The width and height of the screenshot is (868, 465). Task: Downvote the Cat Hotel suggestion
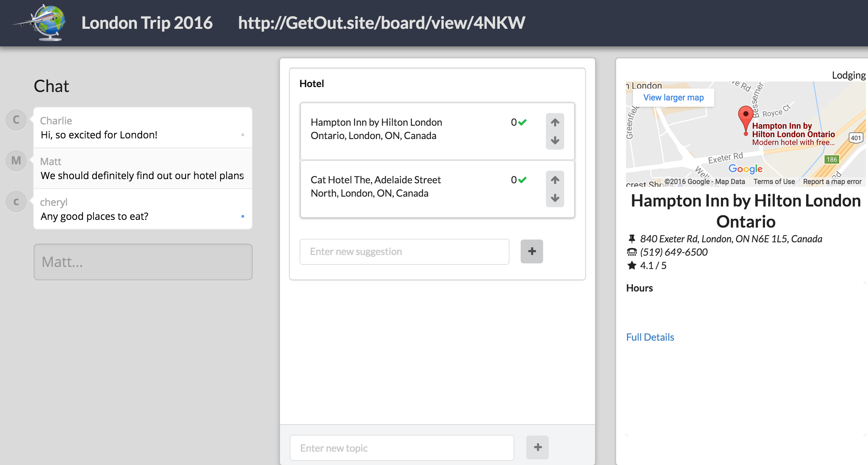pos(555,198)
